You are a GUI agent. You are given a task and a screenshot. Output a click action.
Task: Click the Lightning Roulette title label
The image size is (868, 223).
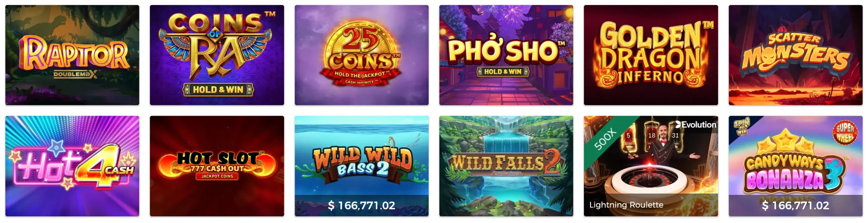(x=626, y=205)
